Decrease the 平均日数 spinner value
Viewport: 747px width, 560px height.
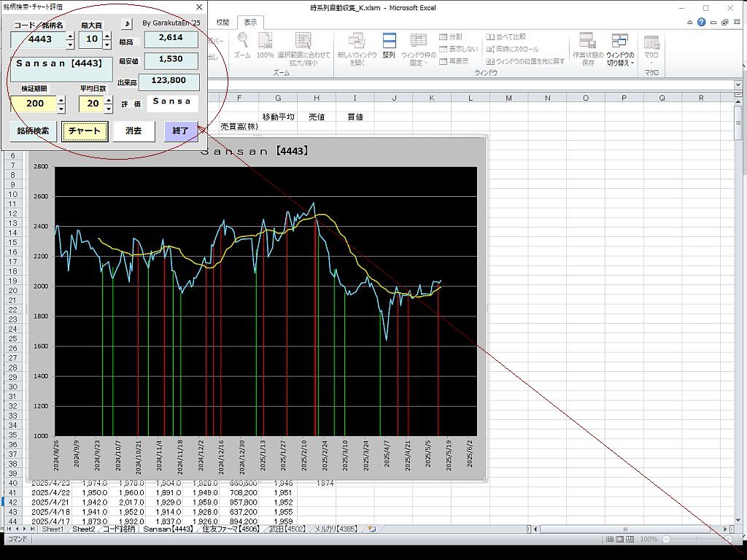pos(109,109)
